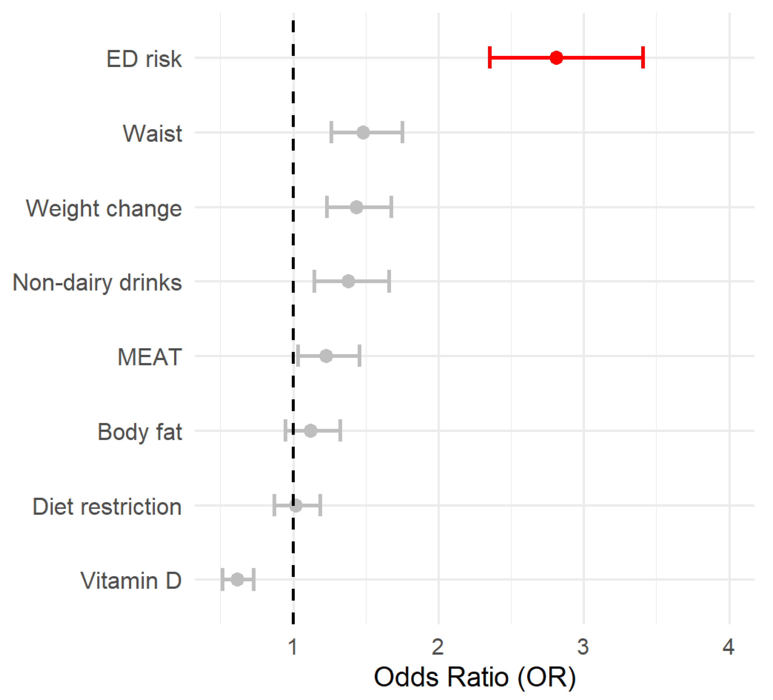Image resolution: width=773 pixels, height=700 pixels.
Task: Click the x-axis tick label 2
Action: click(x=438, y=647)
